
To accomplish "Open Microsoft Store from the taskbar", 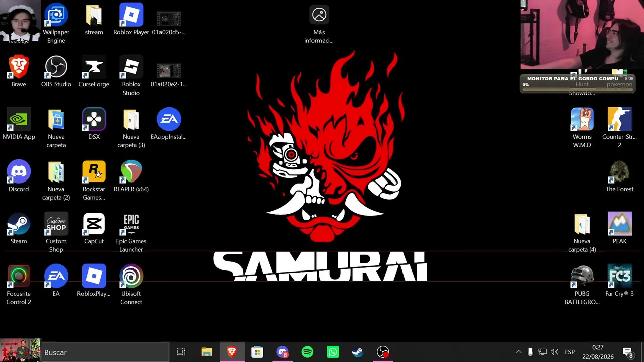I will point(257,352).
